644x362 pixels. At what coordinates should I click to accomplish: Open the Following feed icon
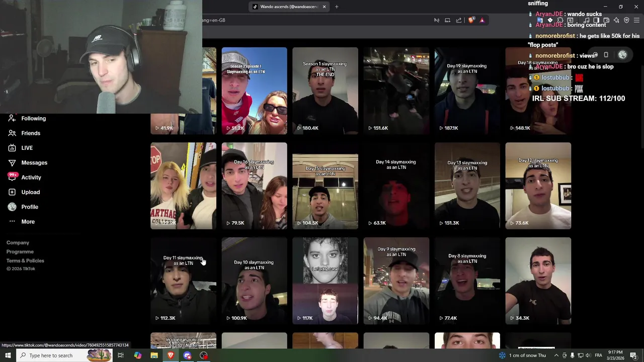(12, 119)
